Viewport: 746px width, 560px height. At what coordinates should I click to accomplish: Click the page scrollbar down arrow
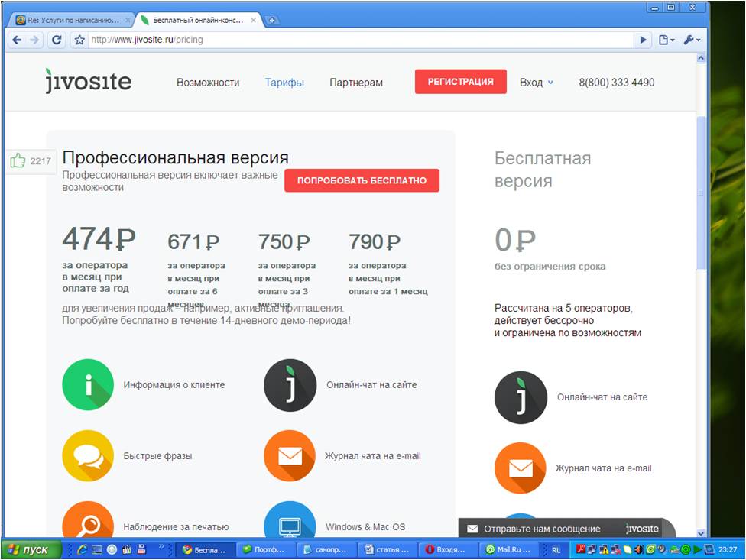(x=701, y=533)
